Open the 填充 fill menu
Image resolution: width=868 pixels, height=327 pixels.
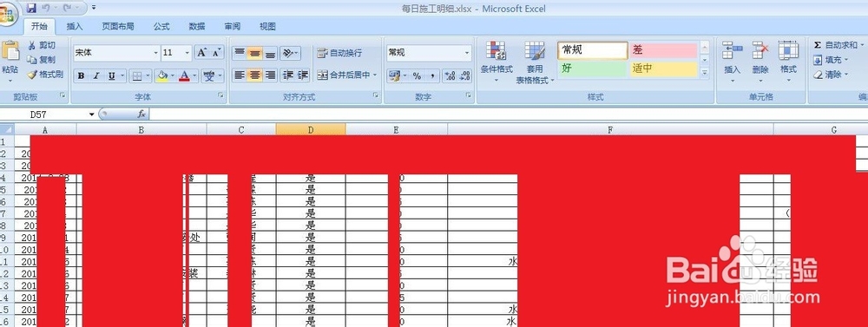click(x=831, y=60)
